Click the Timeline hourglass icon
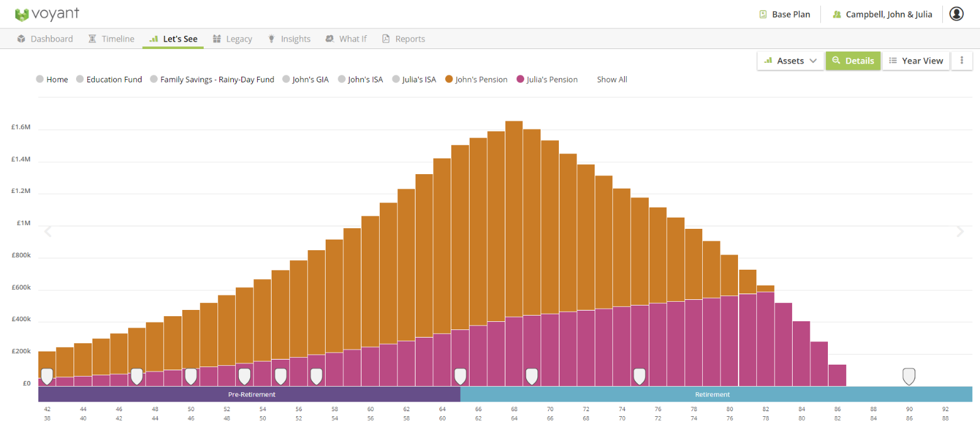 pos(92,39)
